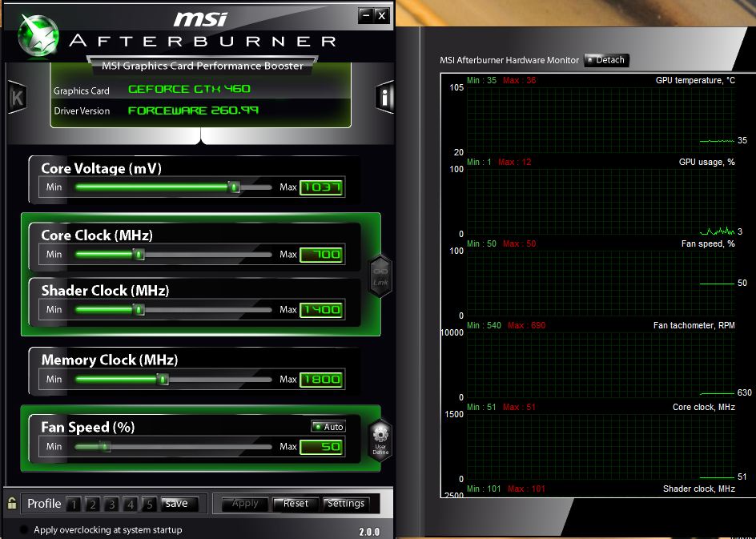Click the Fan speed, % graph label
Viewport: 756px width, 539px height.
click(x=708, y=243)
